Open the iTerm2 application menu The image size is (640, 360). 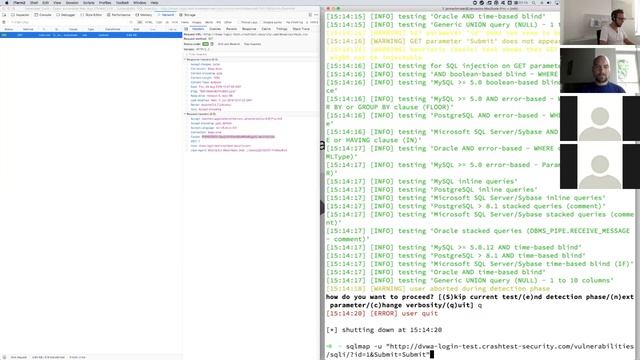pos(19,2)
